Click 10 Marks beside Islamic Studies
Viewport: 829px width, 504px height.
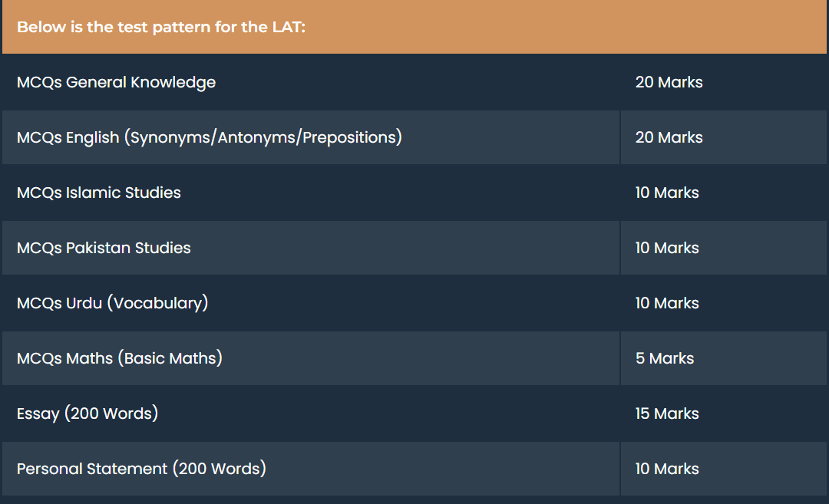click(667, 193)
